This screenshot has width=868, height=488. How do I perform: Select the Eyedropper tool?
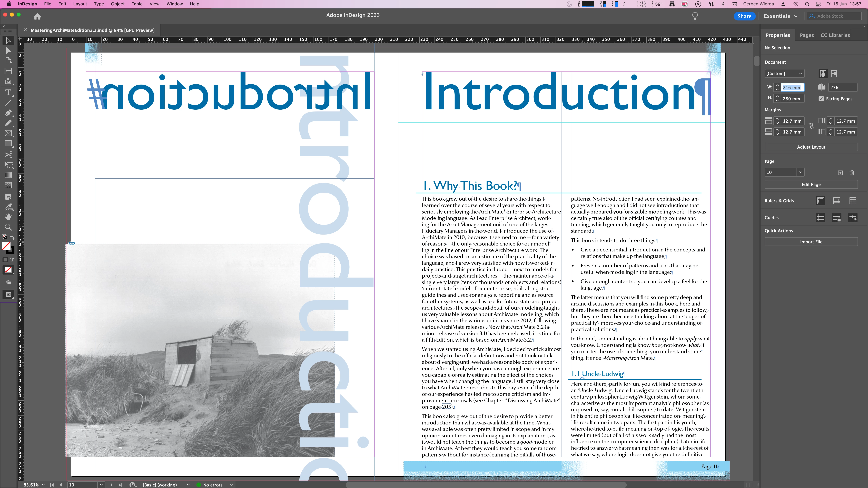click(x=8, y=207)
